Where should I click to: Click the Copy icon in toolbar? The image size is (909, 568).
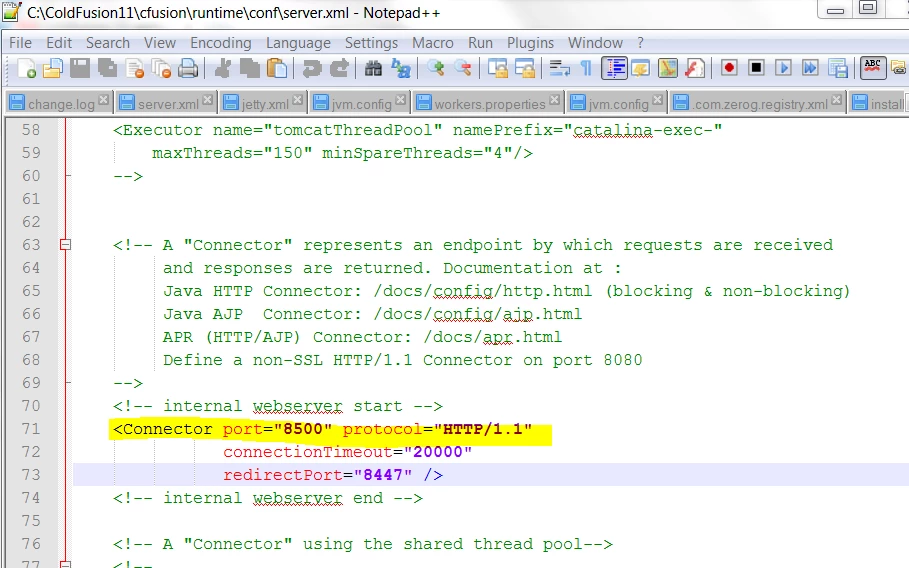250,68
